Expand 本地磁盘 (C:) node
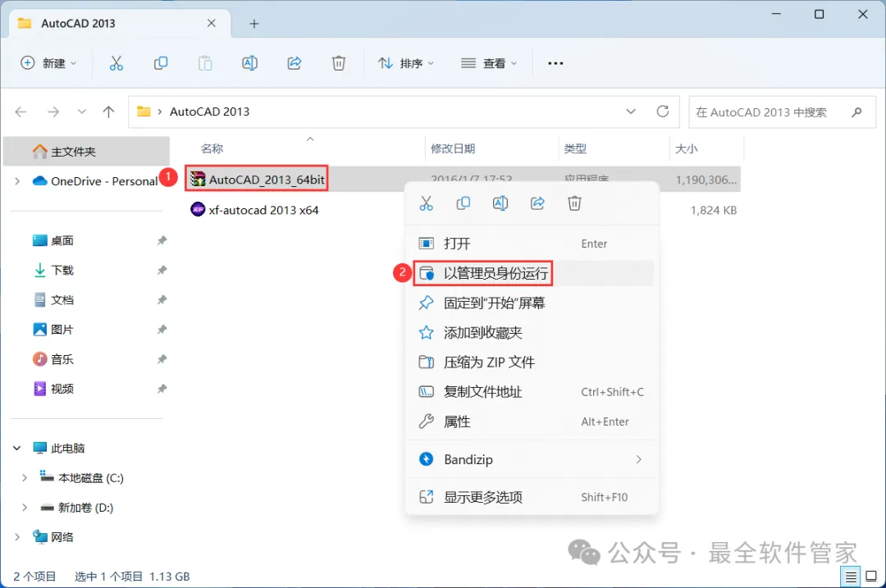886x588 pixels. [25, 478]
